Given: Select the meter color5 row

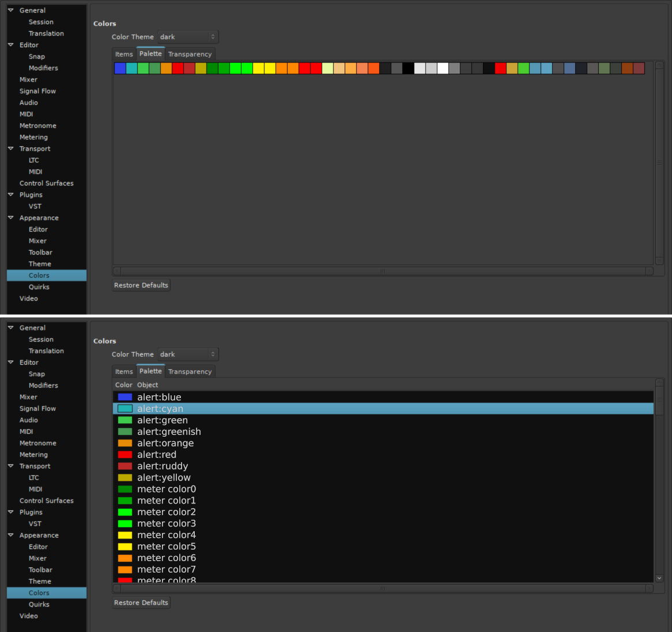Looking at the screenshot, I should [x=167, y=546].
